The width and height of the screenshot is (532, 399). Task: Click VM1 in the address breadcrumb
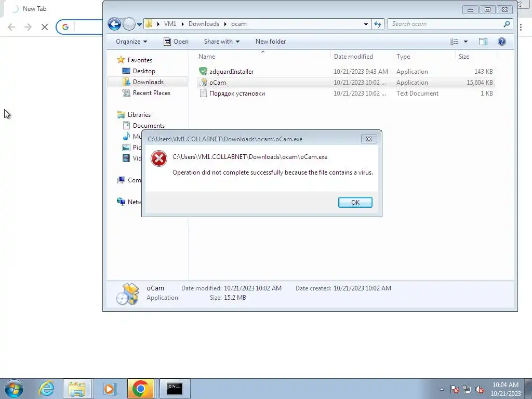[x=170, y=24]
